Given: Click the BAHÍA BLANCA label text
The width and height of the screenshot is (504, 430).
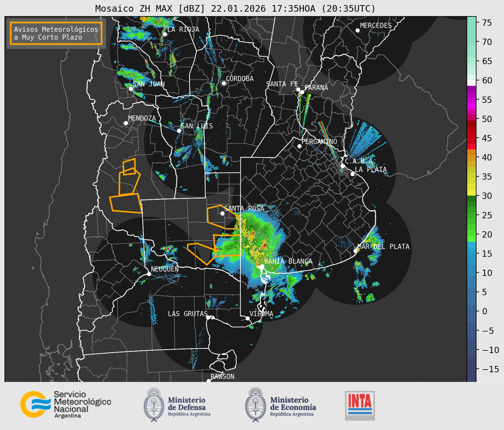Looking at the screenshot, I should 288,261.
